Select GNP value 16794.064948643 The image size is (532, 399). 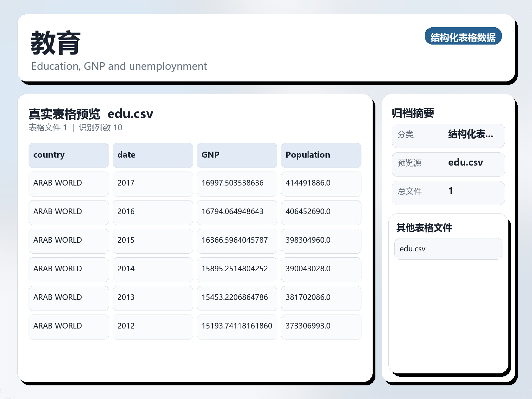(237, 212)
